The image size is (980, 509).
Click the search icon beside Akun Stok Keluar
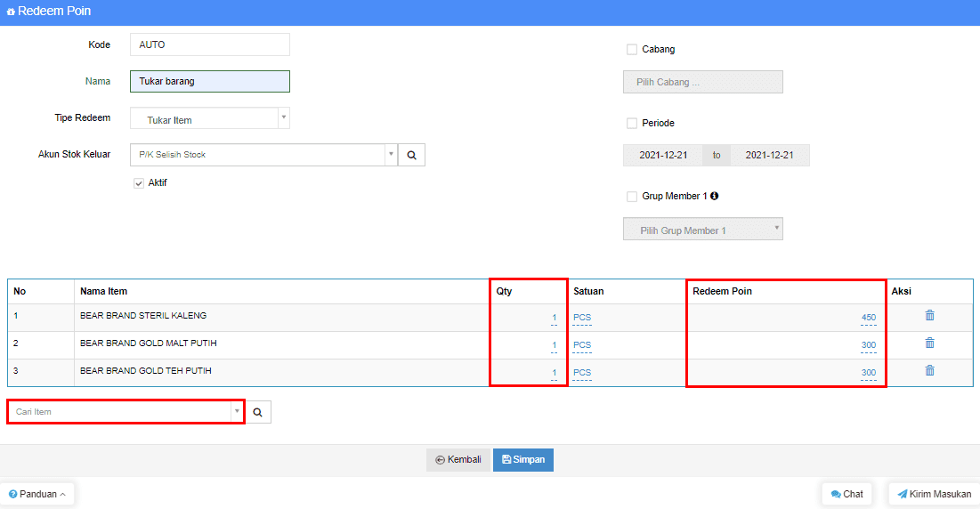(x=411, y=155)
